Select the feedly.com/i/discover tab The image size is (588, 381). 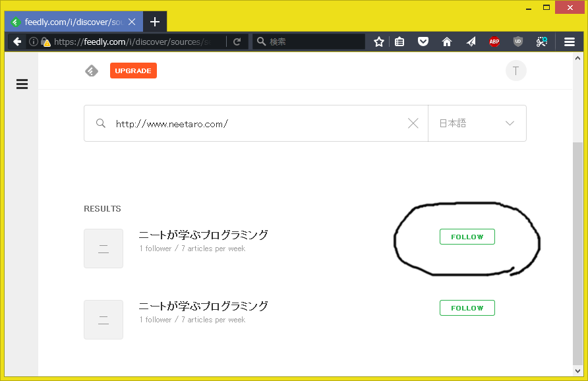pyautogui.click(x=74, y=22)
